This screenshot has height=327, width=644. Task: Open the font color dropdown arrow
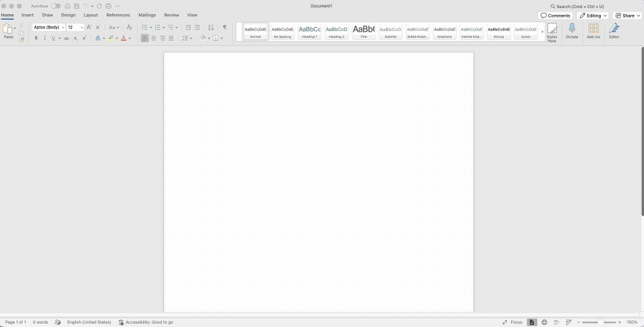pos(130,38)
